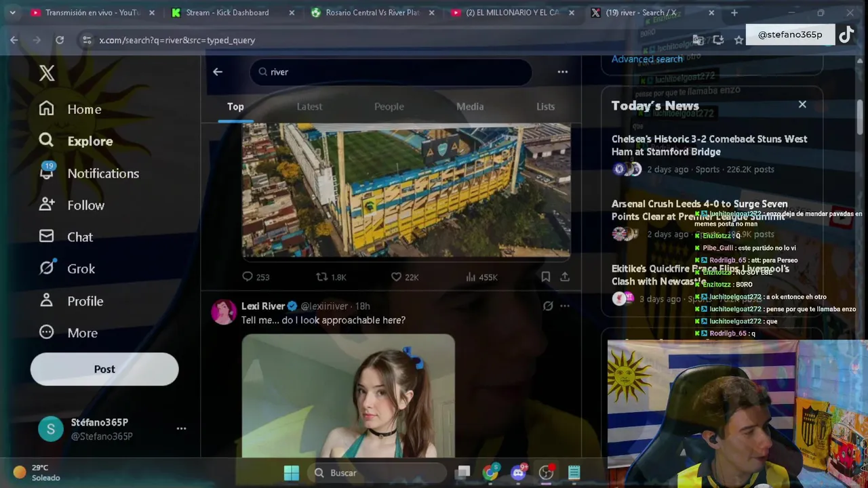This screenshot has width=868, height=488.
Task: Open search settings three-dot menu
Action: coord(563,72)
